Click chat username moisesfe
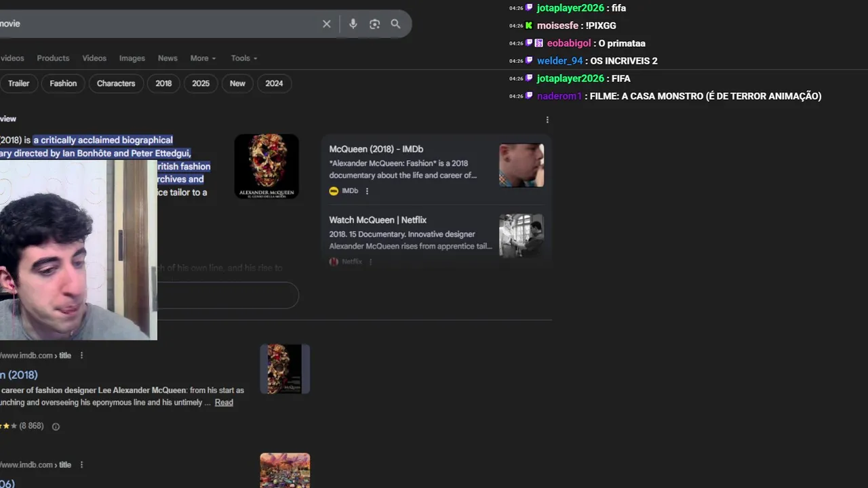The width and height of the screenshot is (868, 488). (x=557, y=26)
